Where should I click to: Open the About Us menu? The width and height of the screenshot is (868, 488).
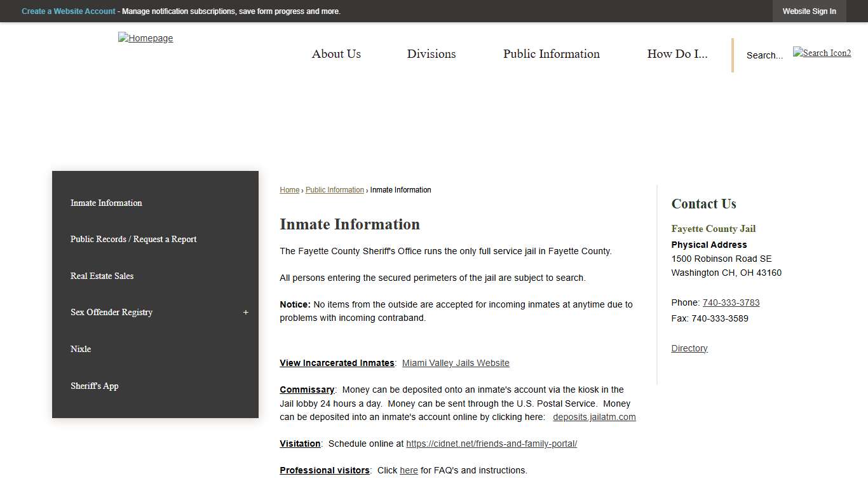pyautogui.click(x=336, y=54)
